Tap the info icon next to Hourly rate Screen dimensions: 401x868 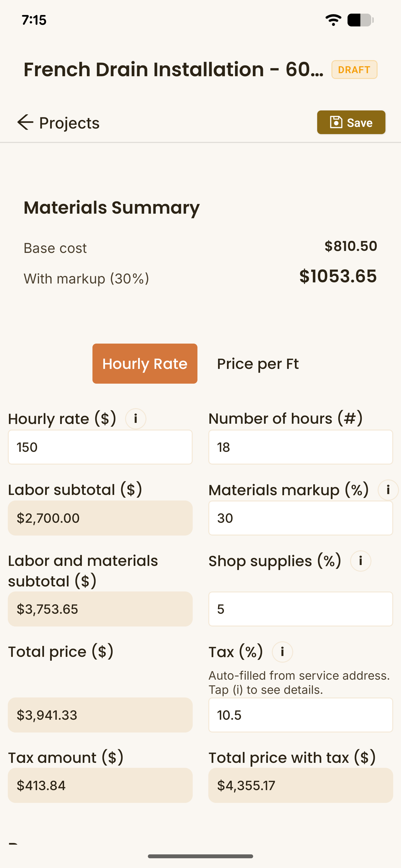[136, 419]
